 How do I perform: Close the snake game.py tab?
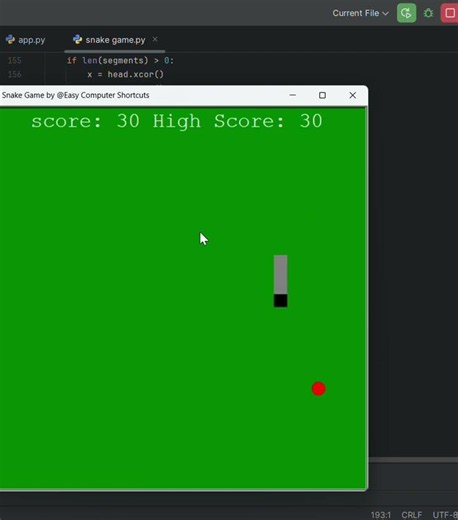pyautogui.click(x=155, y=39)
